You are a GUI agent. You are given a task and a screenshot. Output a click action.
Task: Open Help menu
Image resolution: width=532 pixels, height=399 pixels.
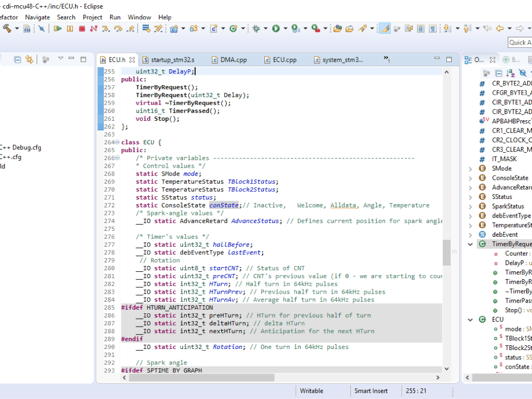click(x=165, y=18)
